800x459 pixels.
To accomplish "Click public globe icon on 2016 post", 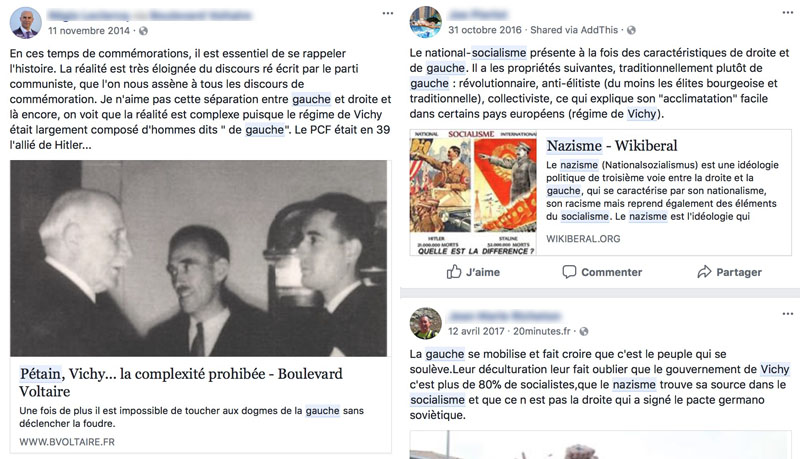I will pos(631,30).
